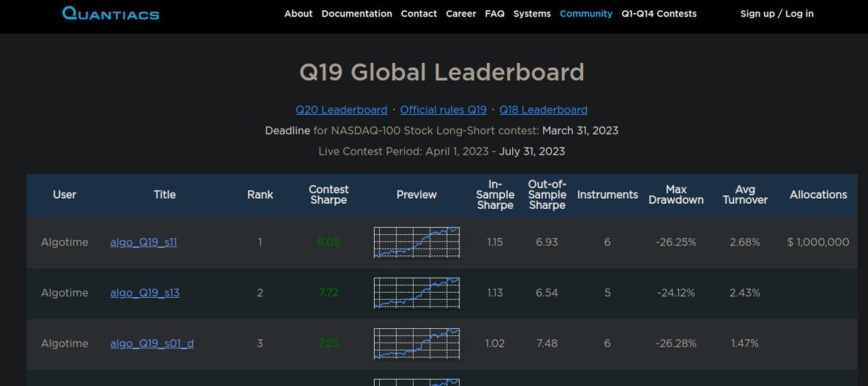The width and height of the screenshot is (868, 386).
Task: Click Contest Sharpe value 8.05
Action: pos(328,242)
